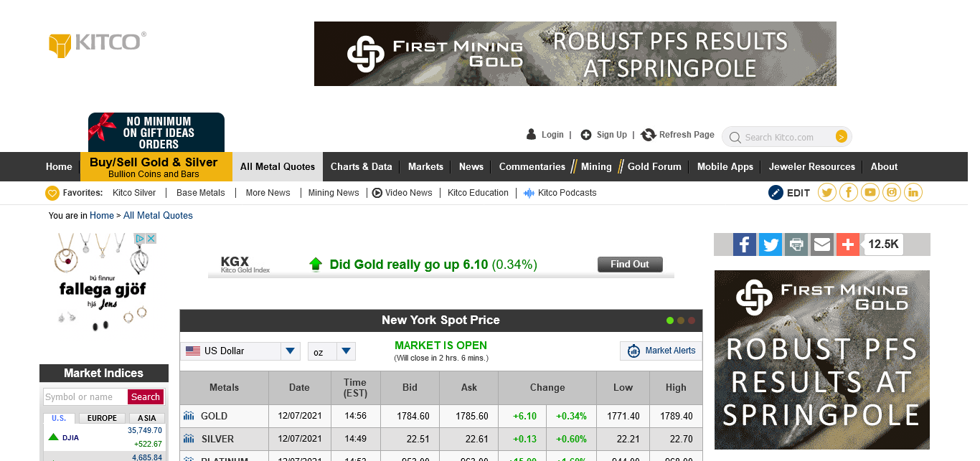Click the GOLD row chart icon

189,416
